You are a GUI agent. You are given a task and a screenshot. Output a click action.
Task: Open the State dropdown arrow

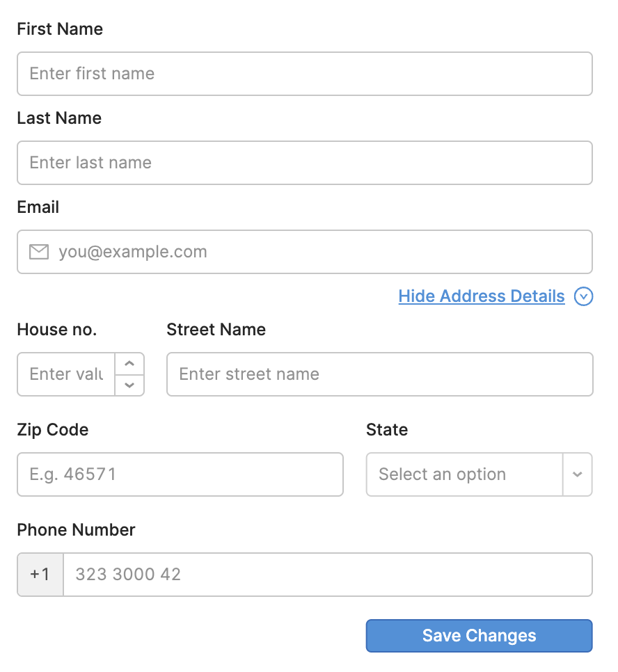coord(578,474)
